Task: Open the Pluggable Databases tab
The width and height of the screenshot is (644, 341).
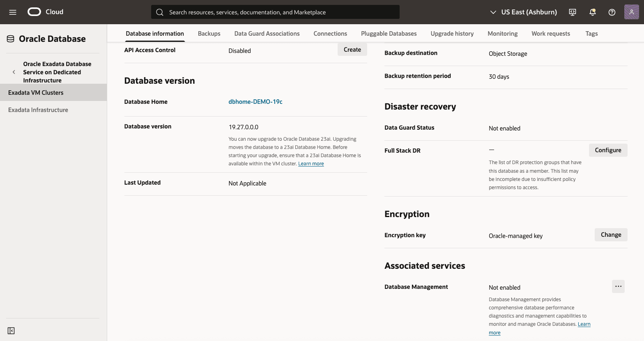Action: pos(389,34)
